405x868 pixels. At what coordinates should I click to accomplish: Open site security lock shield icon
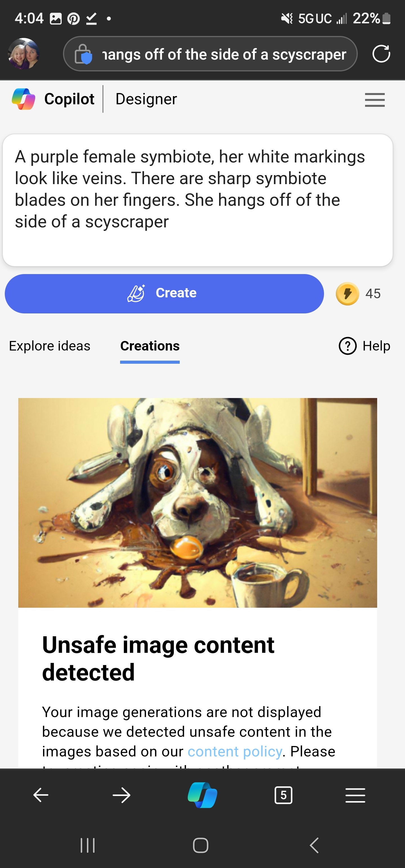coord(83,54)
